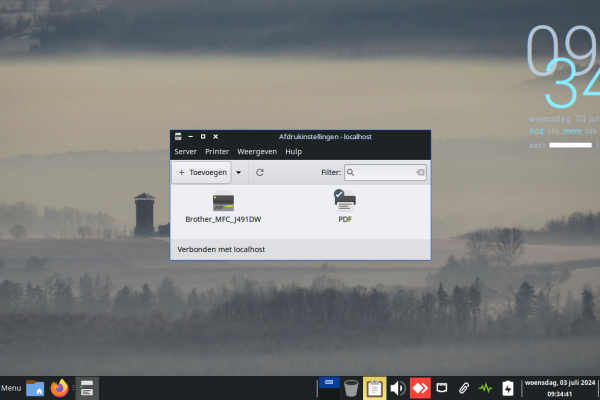
Task: Open the Menu button on the taskbar
Action: click(11, 388)
